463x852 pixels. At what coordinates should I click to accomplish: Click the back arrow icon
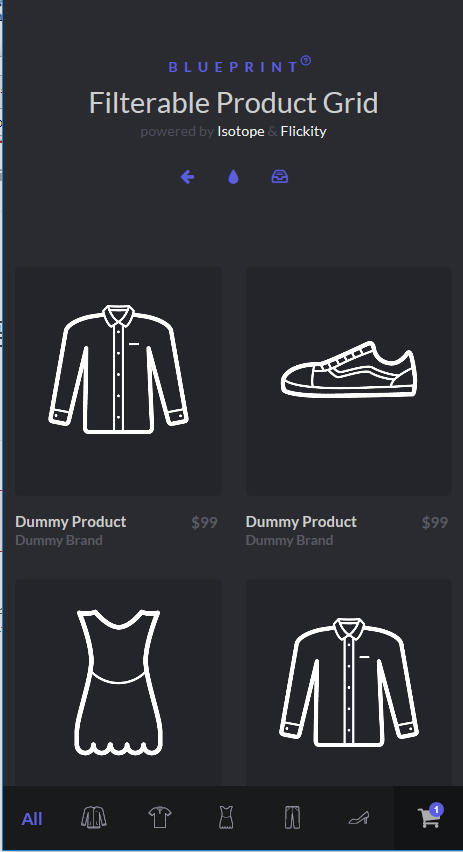coord(187,177)
